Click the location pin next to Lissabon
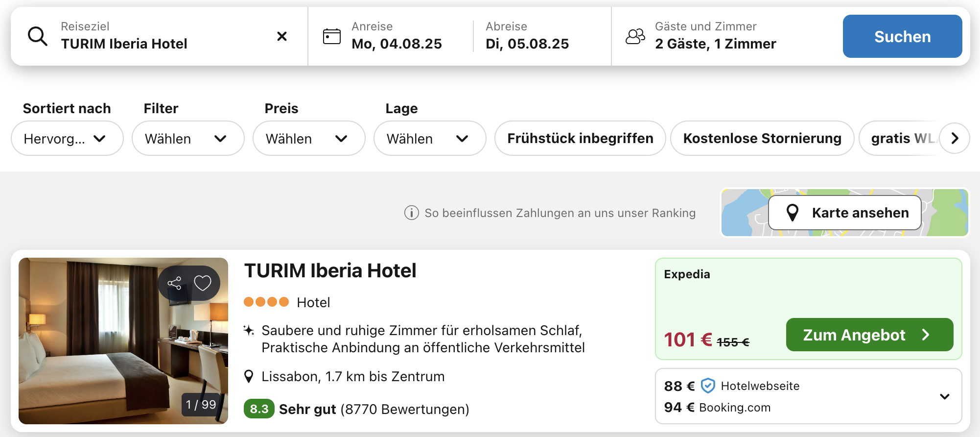The image size is (980, 437). (249, 377)
